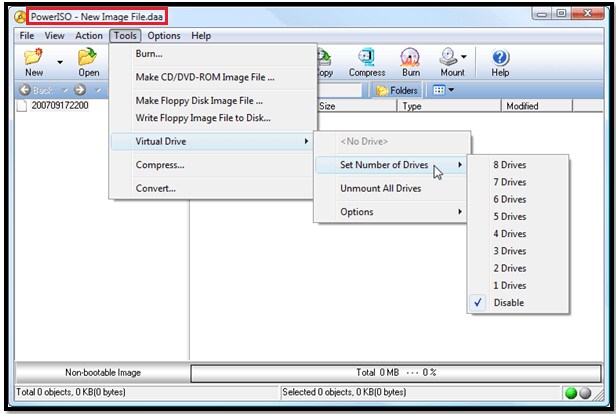Click the green status light icon
This screenshot has width=616, height=414.
tap(570, 393)
